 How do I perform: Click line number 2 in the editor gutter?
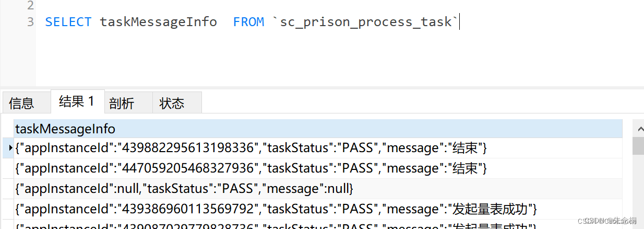coord(30,6)
